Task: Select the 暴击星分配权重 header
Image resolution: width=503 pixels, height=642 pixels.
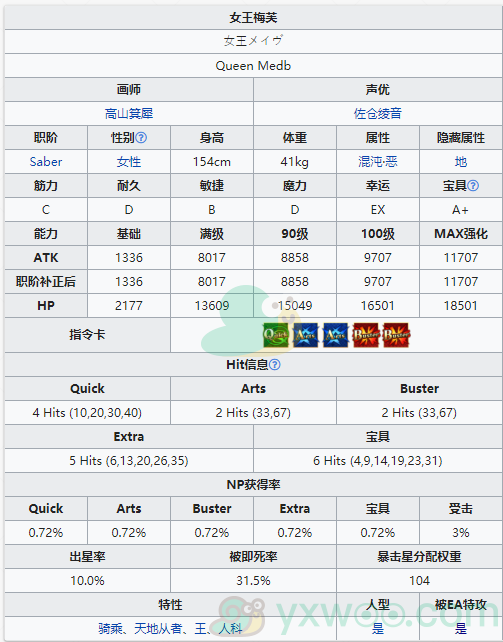Action: click(420, 557)
